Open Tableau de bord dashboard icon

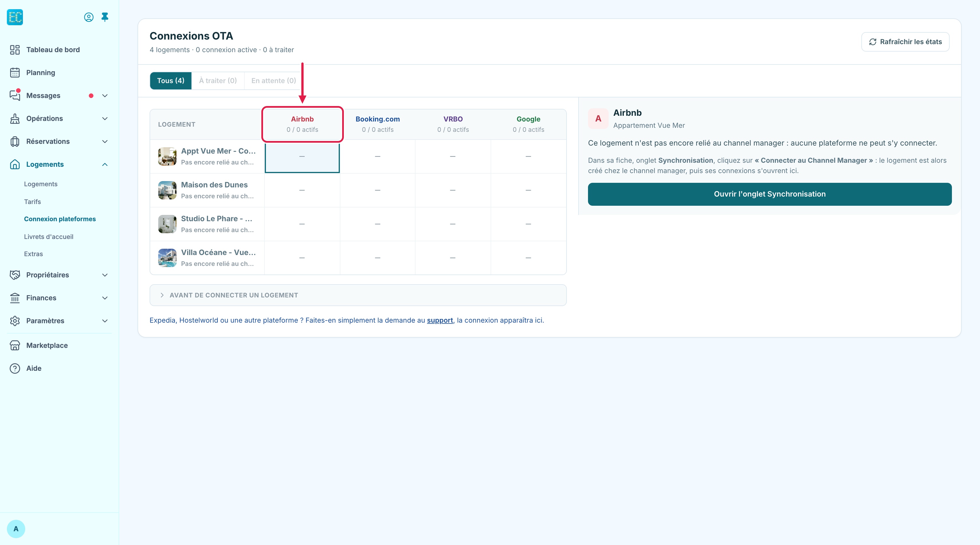[15, 50]
